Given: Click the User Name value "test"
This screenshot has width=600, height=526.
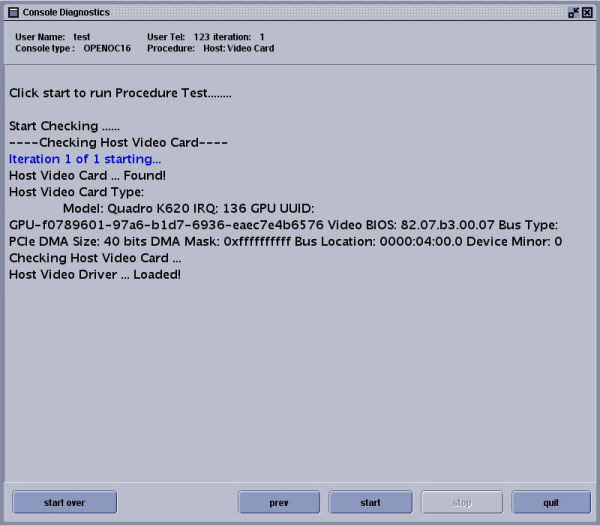Looking at the screenshot, I should coord(82,37).
